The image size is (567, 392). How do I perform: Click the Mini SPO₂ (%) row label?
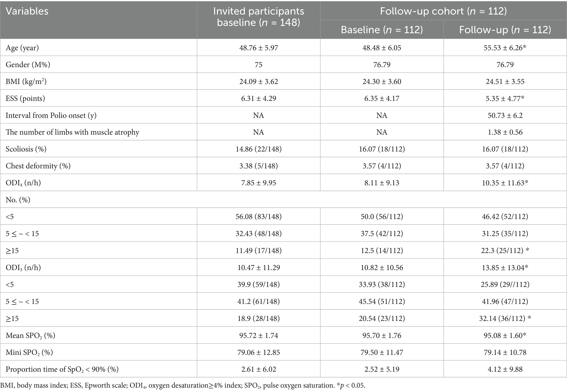pos(29,352)
